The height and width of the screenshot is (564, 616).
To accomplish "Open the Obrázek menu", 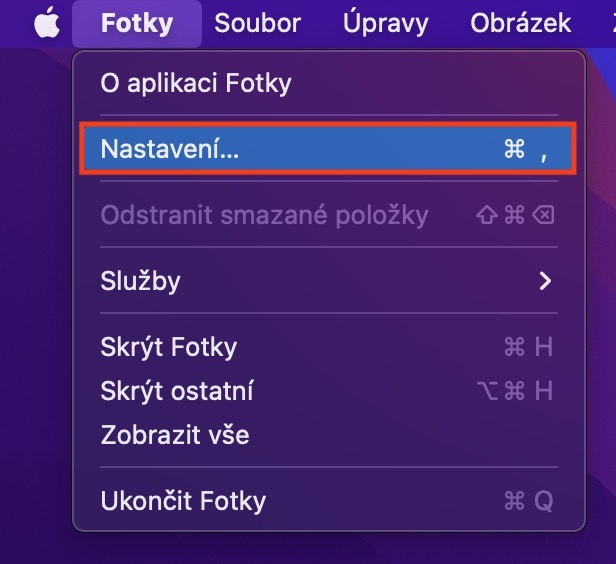I will [506, 23].
